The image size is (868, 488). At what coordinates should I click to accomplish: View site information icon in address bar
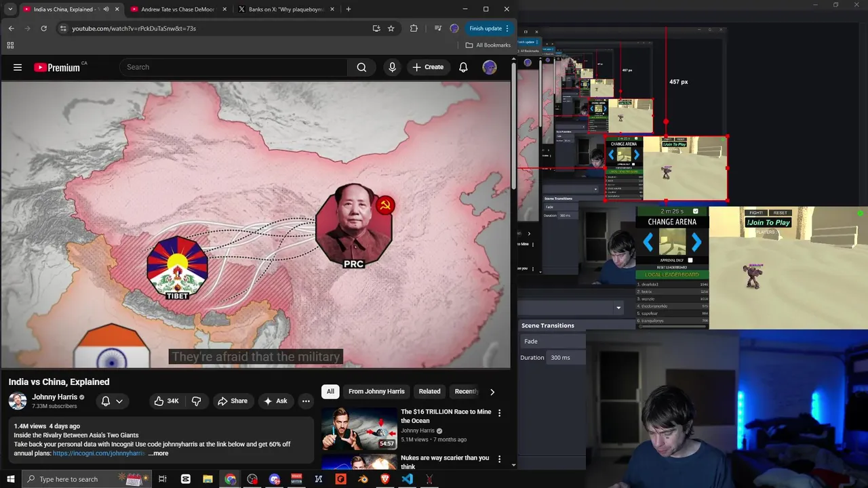pos(63,28)
